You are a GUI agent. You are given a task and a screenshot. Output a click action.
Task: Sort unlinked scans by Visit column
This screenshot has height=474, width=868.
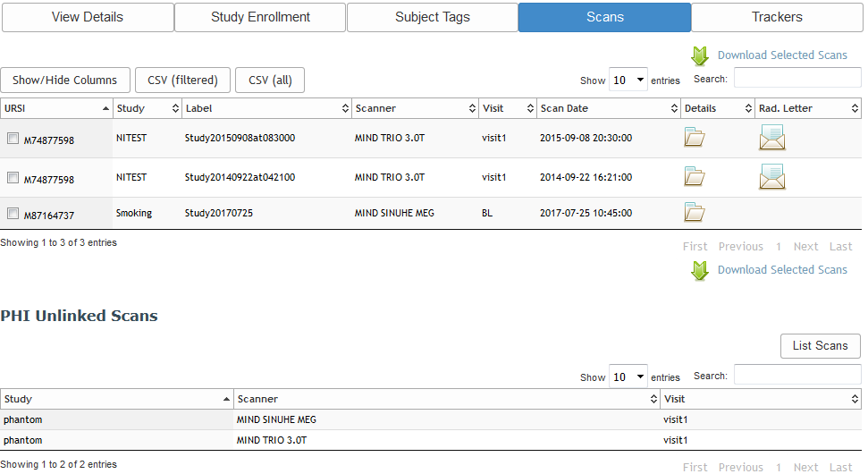pyautogui.click(x=761, y=399)
